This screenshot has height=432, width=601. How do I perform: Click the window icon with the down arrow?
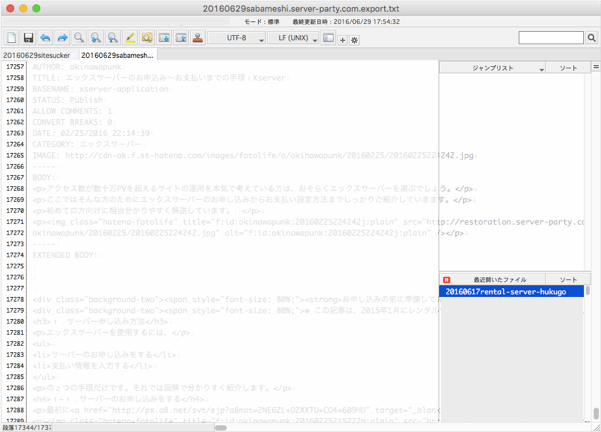164,38
